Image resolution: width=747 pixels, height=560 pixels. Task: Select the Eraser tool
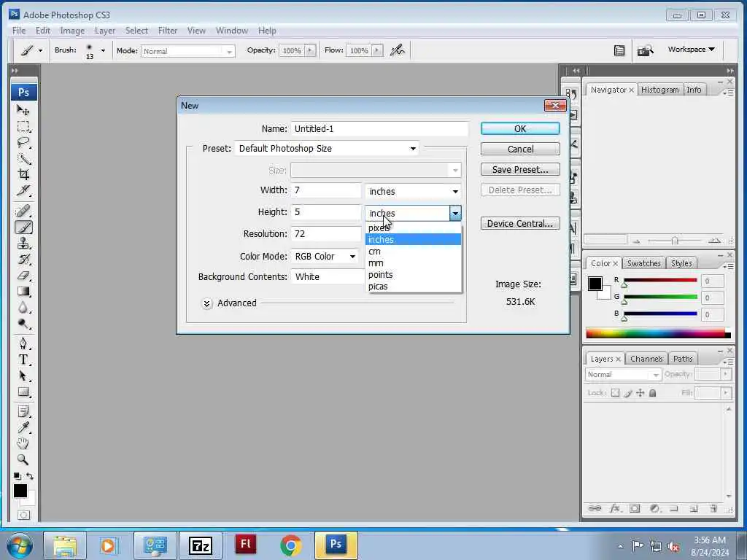point(23,276)
